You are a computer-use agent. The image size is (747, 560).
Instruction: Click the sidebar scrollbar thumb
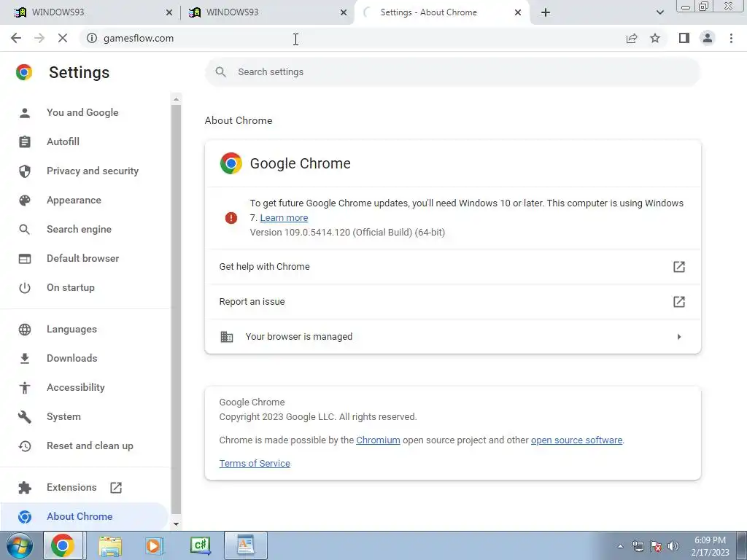[x=176, y=309]
